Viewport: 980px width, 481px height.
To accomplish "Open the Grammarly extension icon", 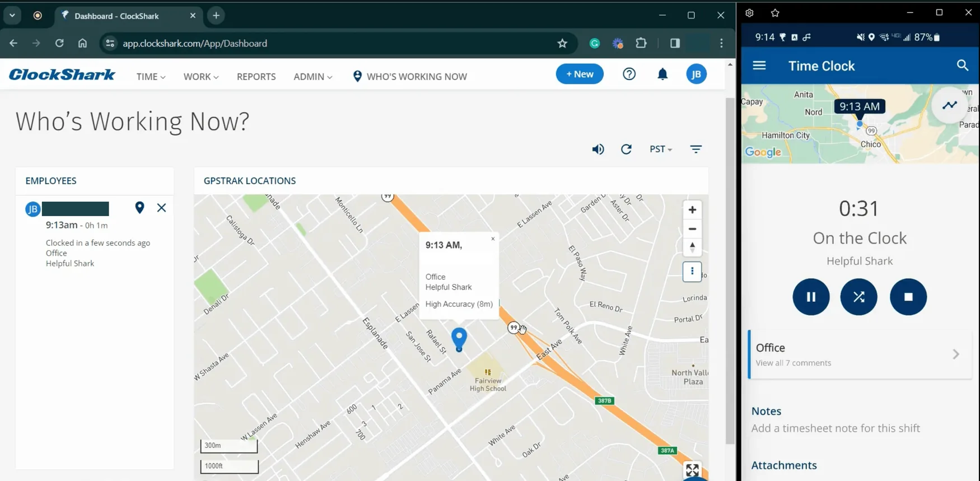I will (595, 43).
